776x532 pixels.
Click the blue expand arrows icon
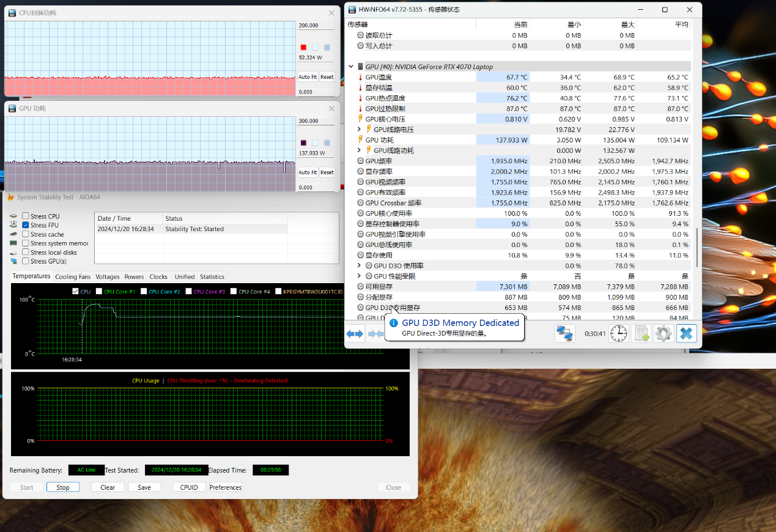pyautogui.click(x=355, y=333)
